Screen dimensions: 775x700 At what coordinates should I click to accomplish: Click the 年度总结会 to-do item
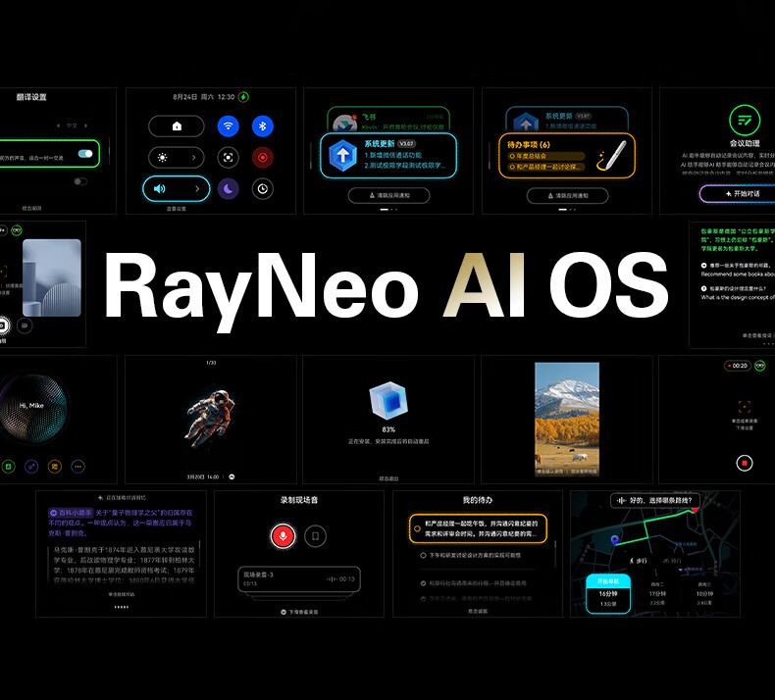(x=546, y=156)
